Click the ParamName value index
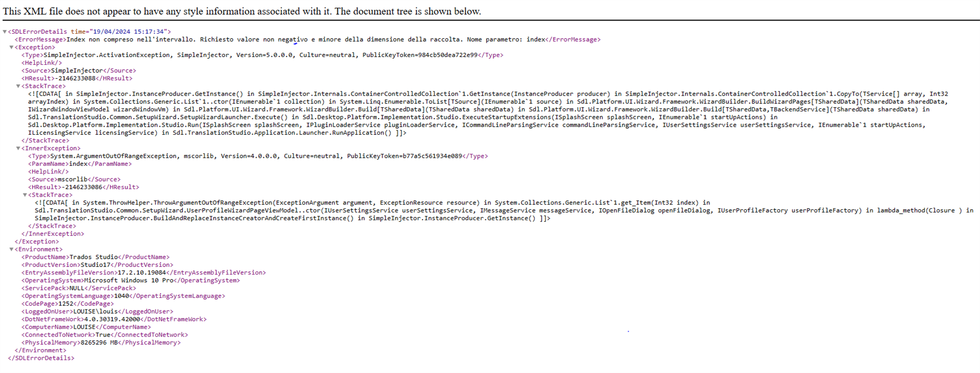Viewport: 980px width, 373px height. (78, 164)
